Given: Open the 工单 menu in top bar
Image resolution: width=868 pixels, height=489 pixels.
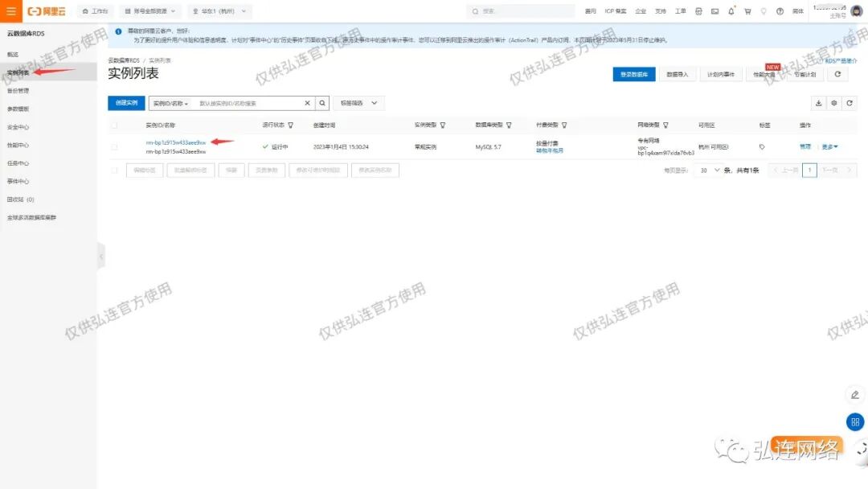Looking at the screenshot, I should [x=681, y=11].
